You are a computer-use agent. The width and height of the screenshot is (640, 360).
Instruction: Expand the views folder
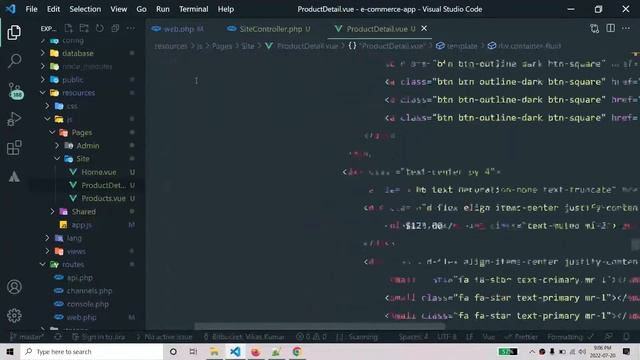coord(76,251)
